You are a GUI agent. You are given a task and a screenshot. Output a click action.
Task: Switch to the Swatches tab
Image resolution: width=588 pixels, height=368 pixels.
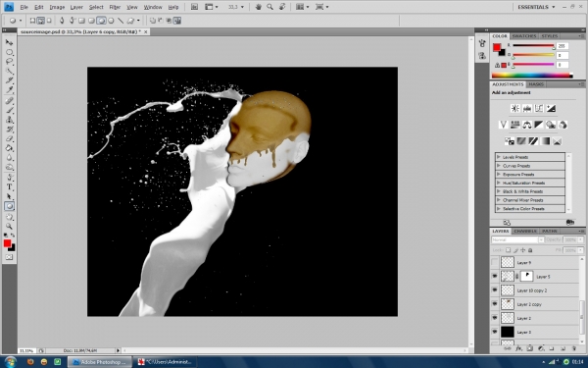(x=524, y=36)
